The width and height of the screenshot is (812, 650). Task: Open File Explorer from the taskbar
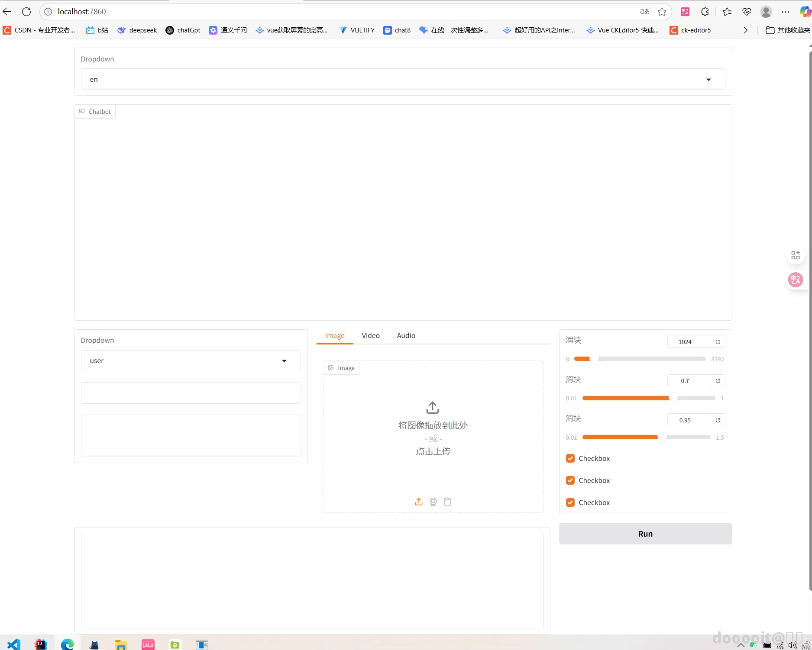[x=121, y=644]
